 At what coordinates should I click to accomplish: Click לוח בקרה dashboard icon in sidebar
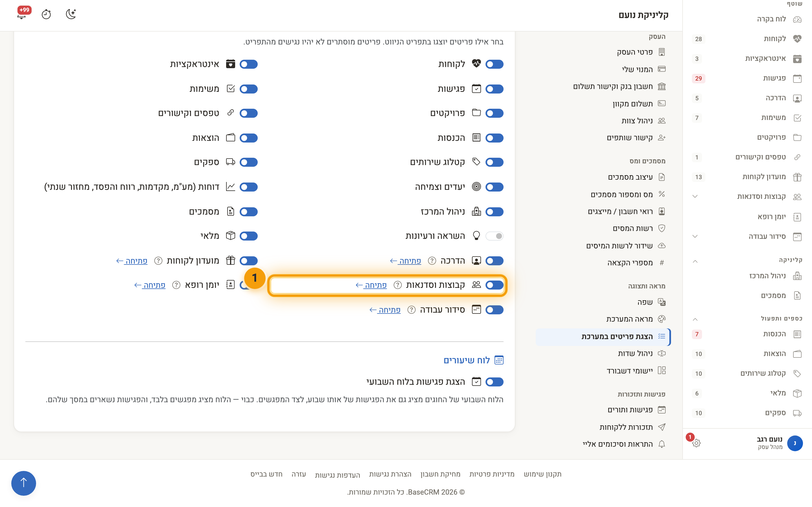[x=797, y=19]
